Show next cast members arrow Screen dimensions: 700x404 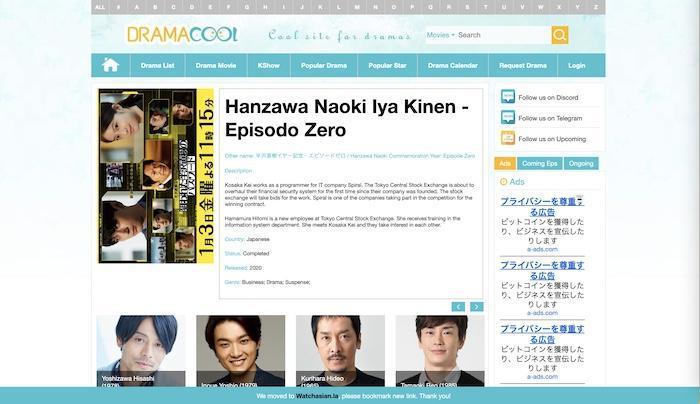tap(476, 307)
